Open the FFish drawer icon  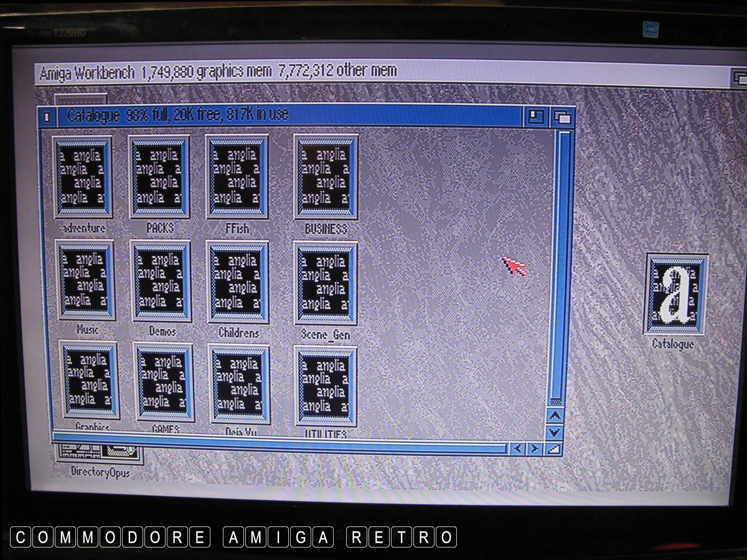tap(237, 177)
